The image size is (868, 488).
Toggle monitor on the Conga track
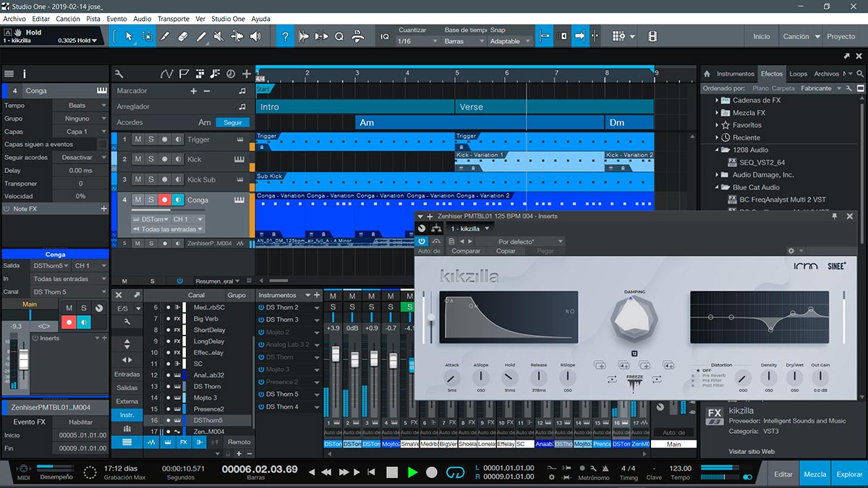[x=179, y=200]
